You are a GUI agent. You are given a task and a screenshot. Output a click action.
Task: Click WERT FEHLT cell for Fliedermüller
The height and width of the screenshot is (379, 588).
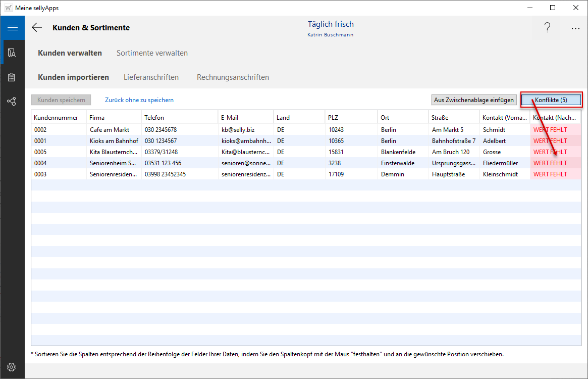(550, 163)
